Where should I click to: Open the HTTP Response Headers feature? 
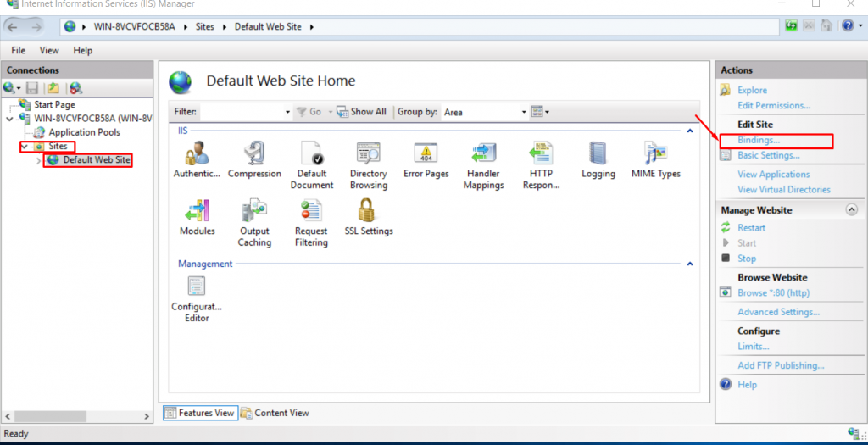point(541,153)
